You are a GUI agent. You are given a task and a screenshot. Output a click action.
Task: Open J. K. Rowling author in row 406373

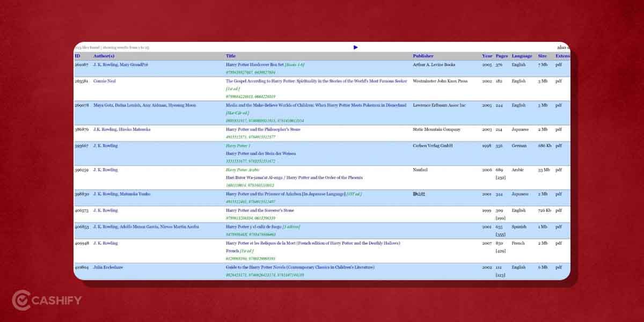(x=105, y=210)
